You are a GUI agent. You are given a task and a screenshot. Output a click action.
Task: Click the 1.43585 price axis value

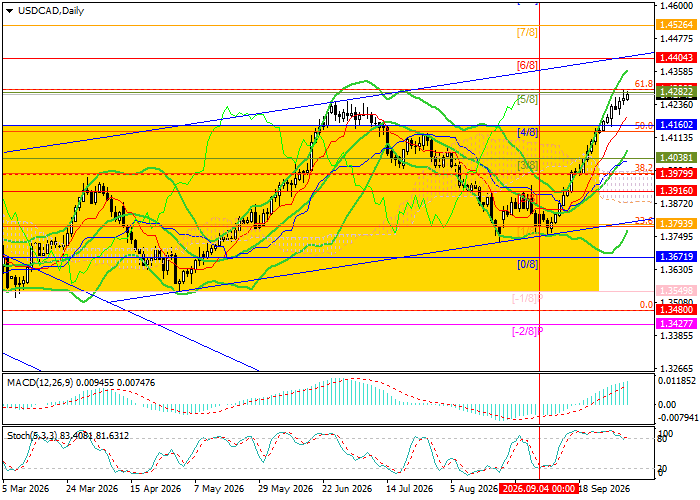pyautogui.click(x=676, y=71)
